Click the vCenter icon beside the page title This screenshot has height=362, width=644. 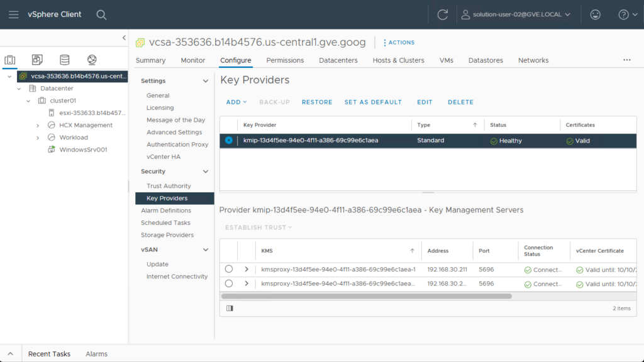point(140,43)
